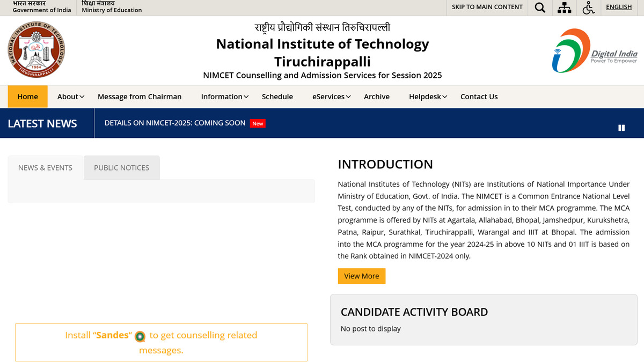Open the eServices dropdown menu
644x362 pixels.
pyautogui.click(x=331, y=97)
